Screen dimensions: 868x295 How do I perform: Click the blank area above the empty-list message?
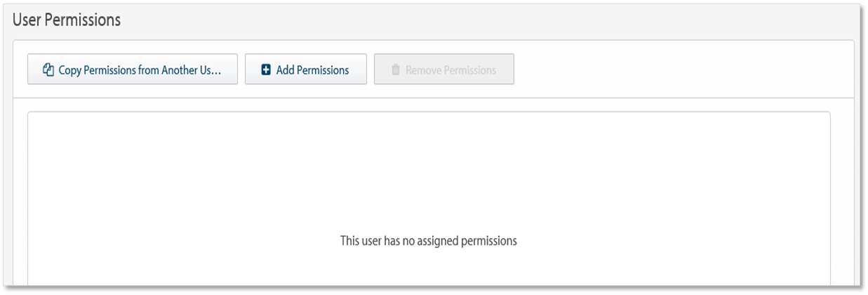[429, 172]
